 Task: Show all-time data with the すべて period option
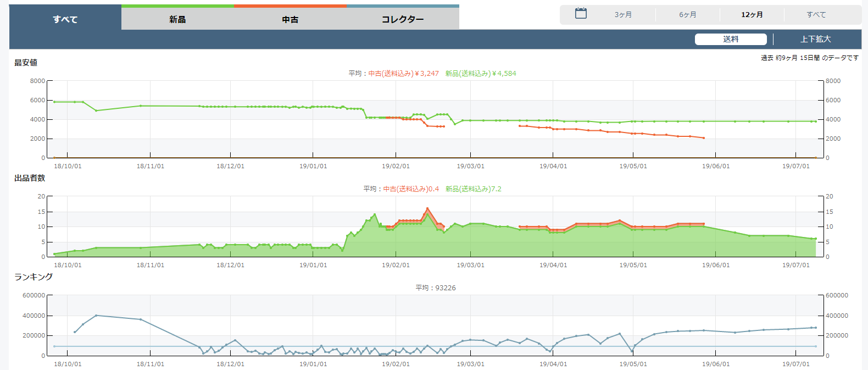pyautogui.click(x=816, y=15)
